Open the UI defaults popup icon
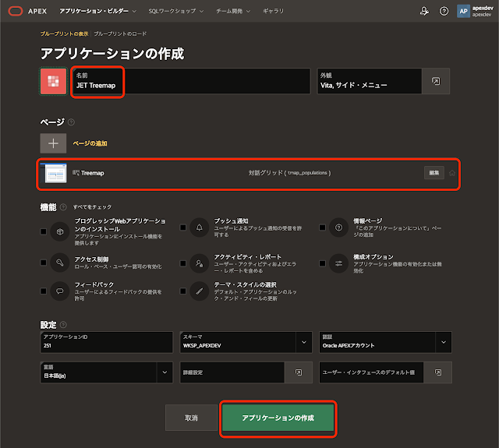The width and height of the screenshot is (499, 448). click(x=437, y=372)
